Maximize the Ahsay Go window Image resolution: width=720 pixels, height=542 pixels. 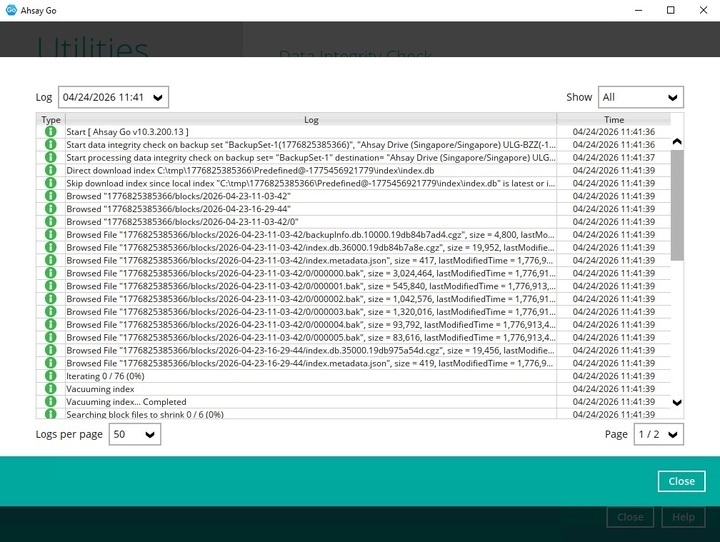pyautogui.click(x=671, y=10)
